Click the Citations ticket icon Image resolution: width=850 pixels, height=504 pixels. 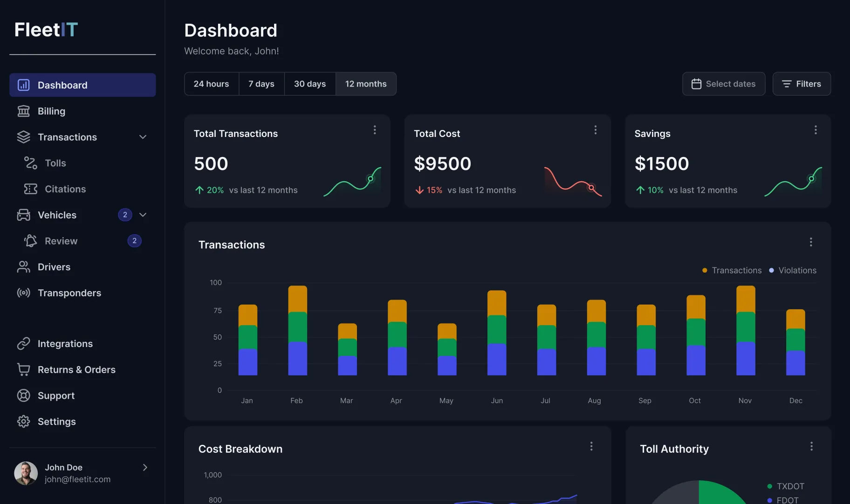coord(30,189)
